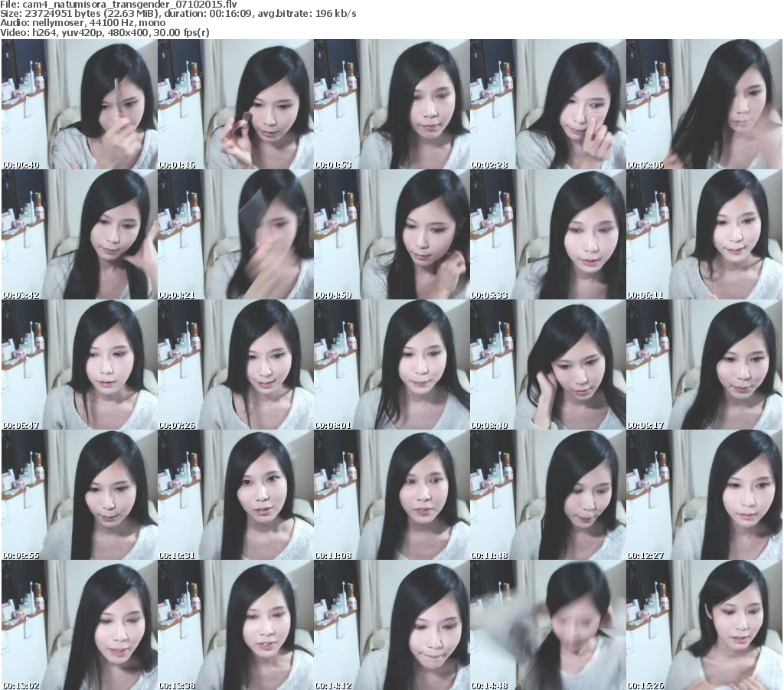Screen dimensions: 784x690
Task: Click the 'Size: 23724951 bytes' info line
Action: (178, 14)
